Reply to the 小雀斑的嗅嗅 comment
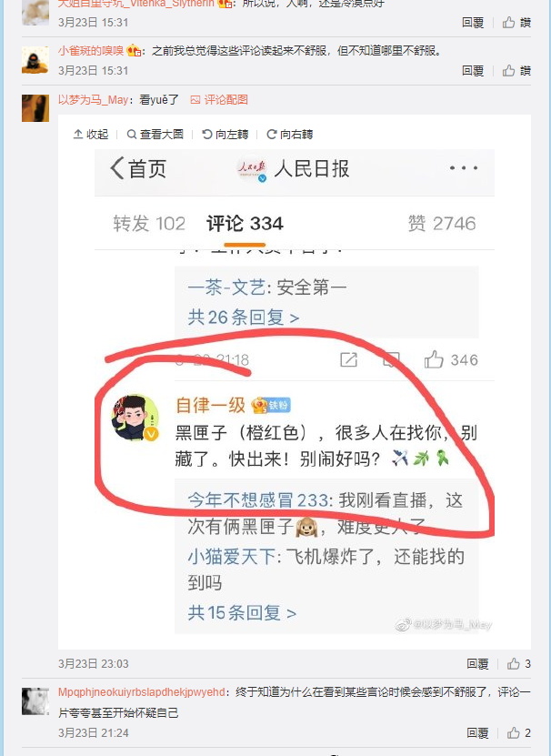This screenshot has width=551, height=756. tap(473, 71)
